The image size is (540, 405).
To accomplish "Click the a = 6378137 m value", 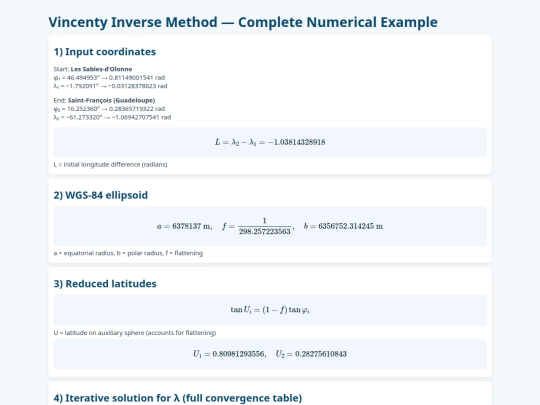I will (x=184, y=226).
